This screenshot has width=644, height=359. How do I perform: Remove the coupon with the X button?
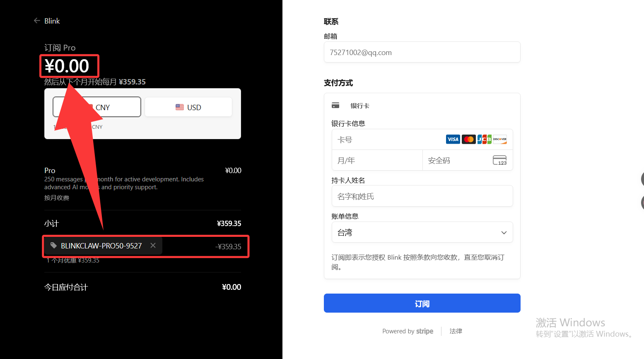pyautogui.click(x=153, y=245)
